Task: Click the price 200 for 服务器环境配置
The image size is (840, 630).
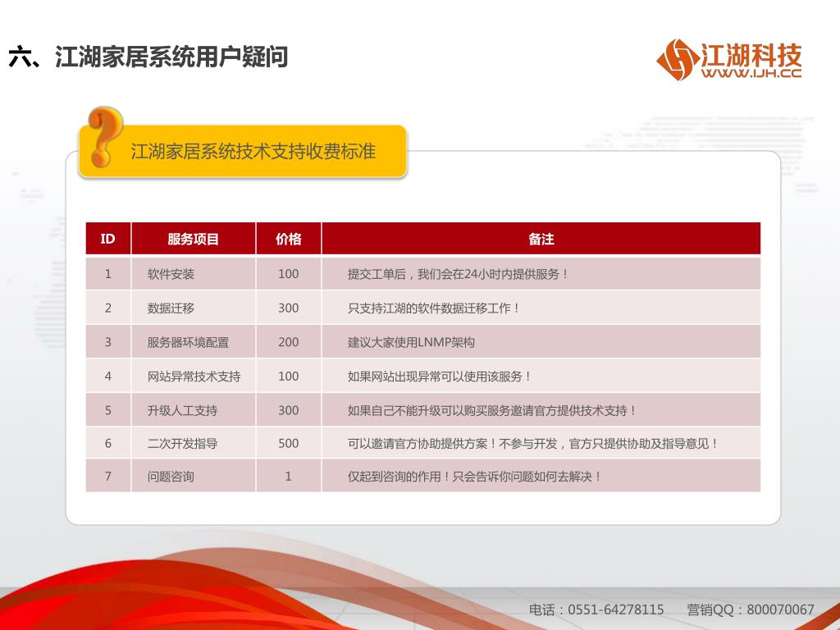Action: 288,342
